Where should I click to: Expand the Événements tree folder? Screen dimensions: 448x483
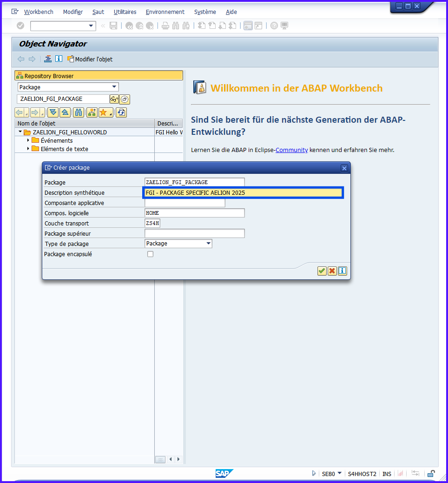[28, 140]
